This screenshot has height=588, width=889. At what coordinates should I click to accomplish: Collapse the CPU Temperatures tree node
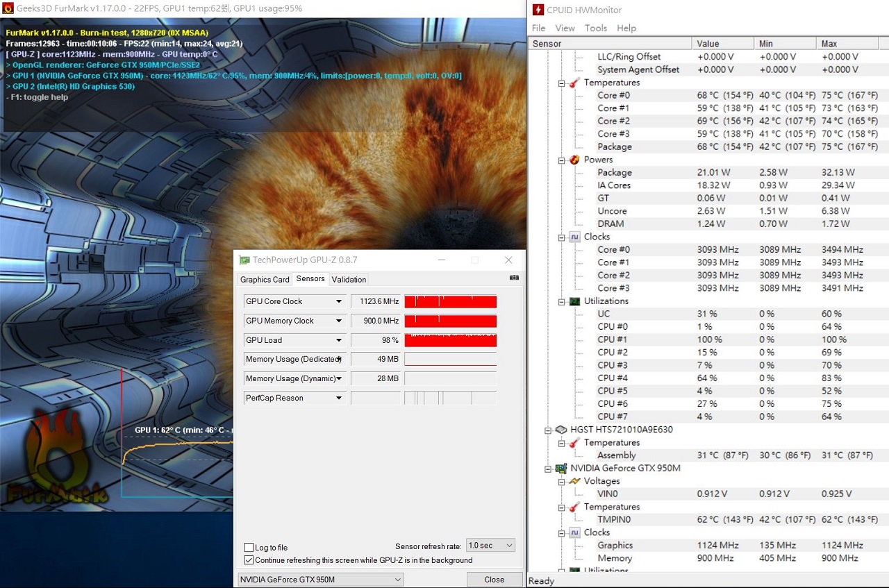coord(561,83)
